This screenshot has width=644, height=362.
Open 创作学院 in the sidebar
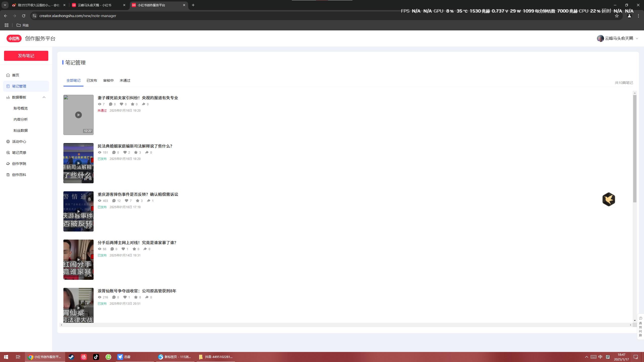point(19,164)
